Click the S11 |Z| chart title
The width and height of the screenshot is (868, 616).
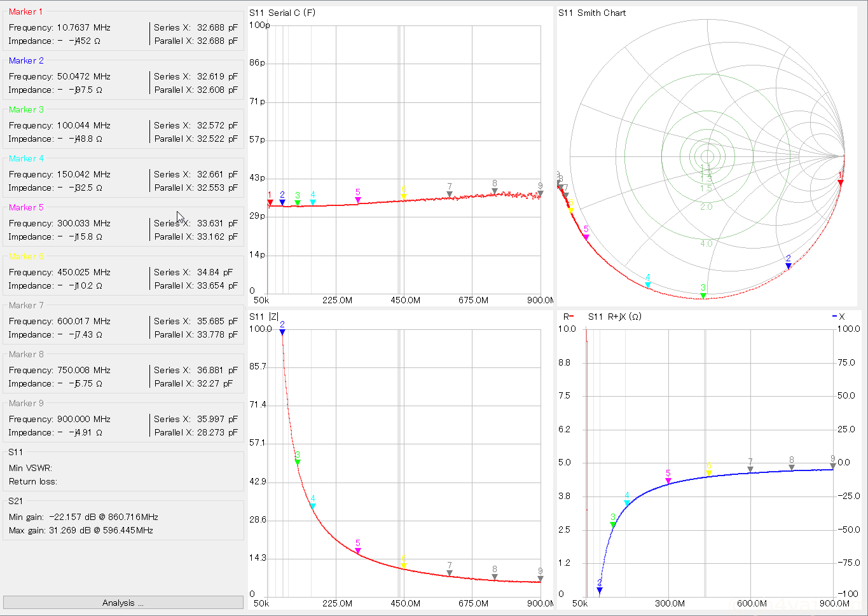(264, 317)
